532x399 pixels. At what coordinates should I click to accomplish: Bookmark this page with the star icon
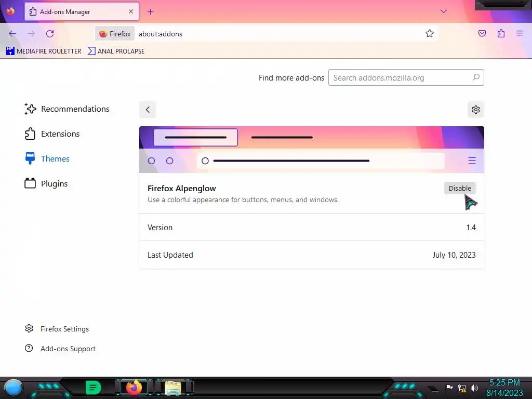[430, 33]
